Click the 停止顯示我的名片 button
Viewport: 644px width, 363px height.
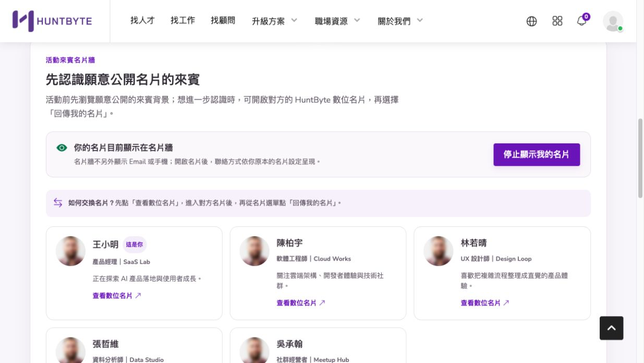coord(537,154)
